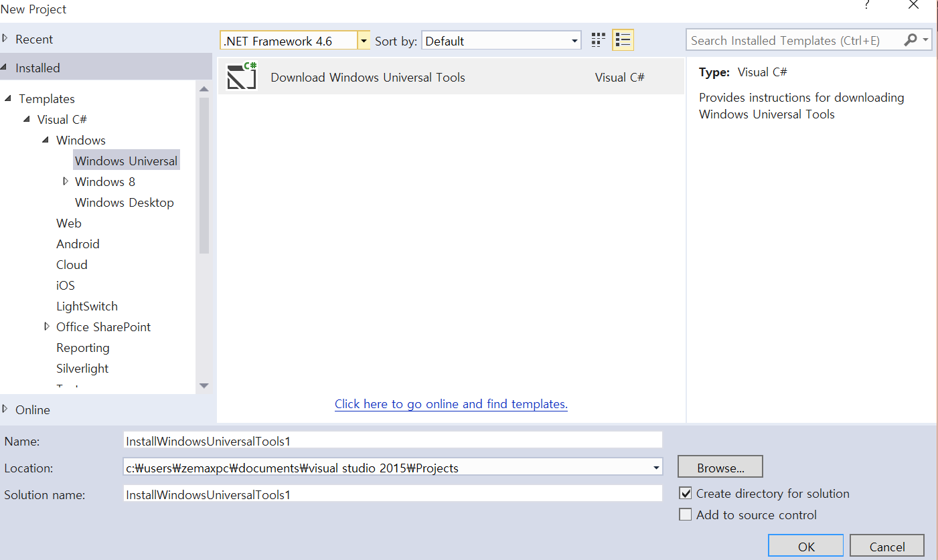Screen dimensions: 938x560
Task: Select Download Windows Universal Tools template
Action: tap(451, 76)
